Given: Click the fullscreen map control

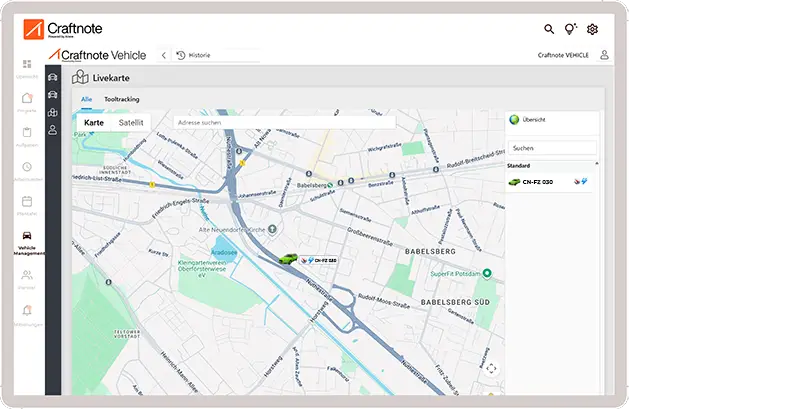Looking at the screenshot, I should (491, 368).
